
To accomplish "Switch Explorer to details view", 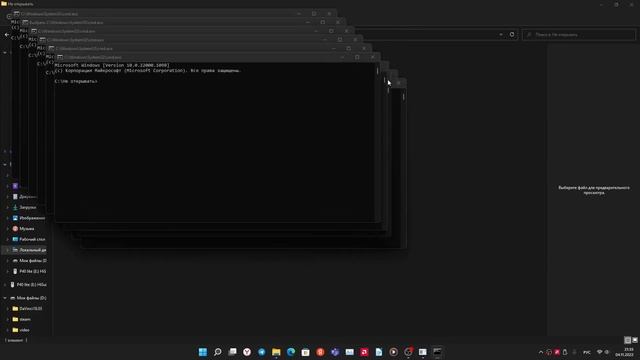I will (628, 340).
